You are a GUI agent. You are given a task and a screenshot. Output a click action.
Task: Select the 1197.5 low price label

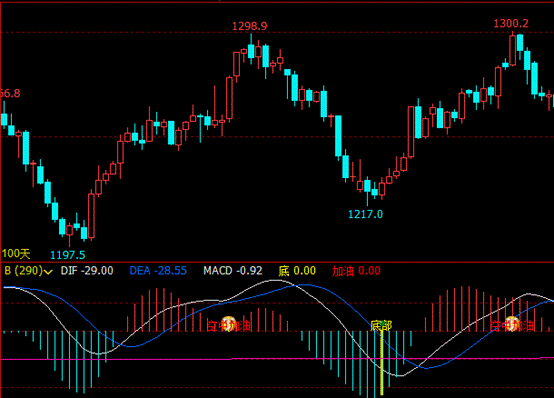point(68,254)
